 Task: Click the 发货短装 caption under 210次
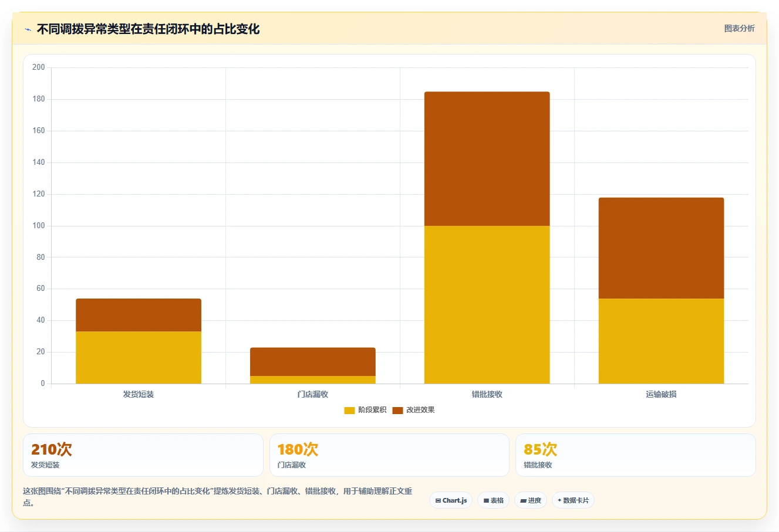click(x=45, y=465)
